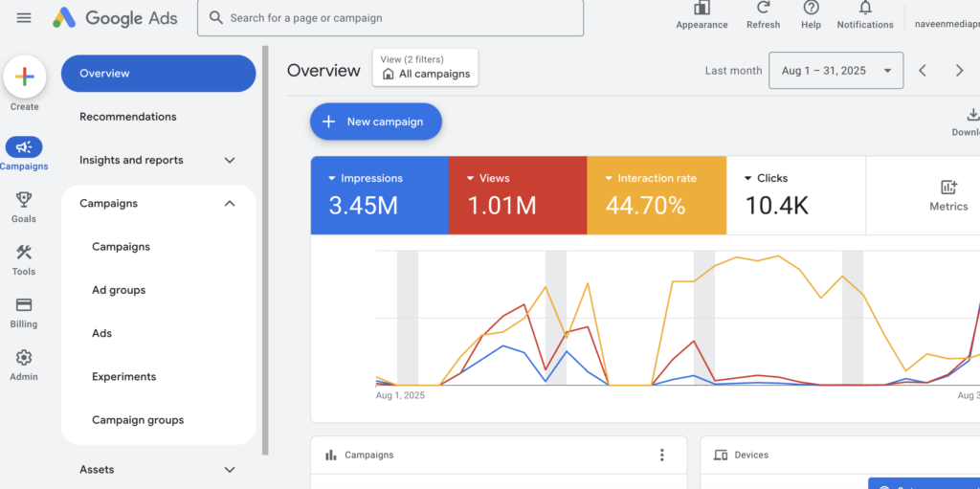Image resolution: width=980 pixels, height=489 pixels.
Task: Click the Refresh icon
Action: [763, 9]
